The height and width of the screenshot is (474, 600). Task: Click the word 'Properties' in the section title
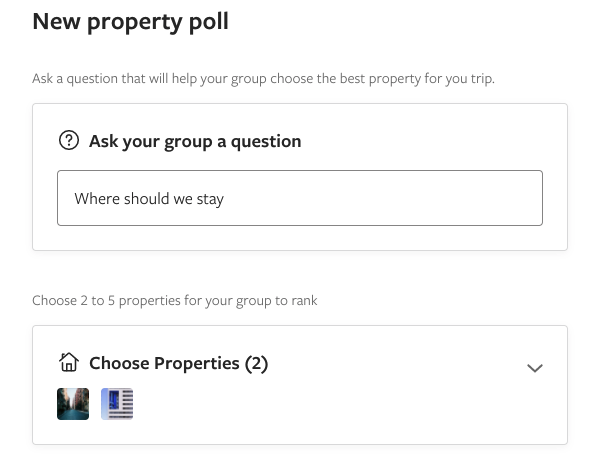197,363
